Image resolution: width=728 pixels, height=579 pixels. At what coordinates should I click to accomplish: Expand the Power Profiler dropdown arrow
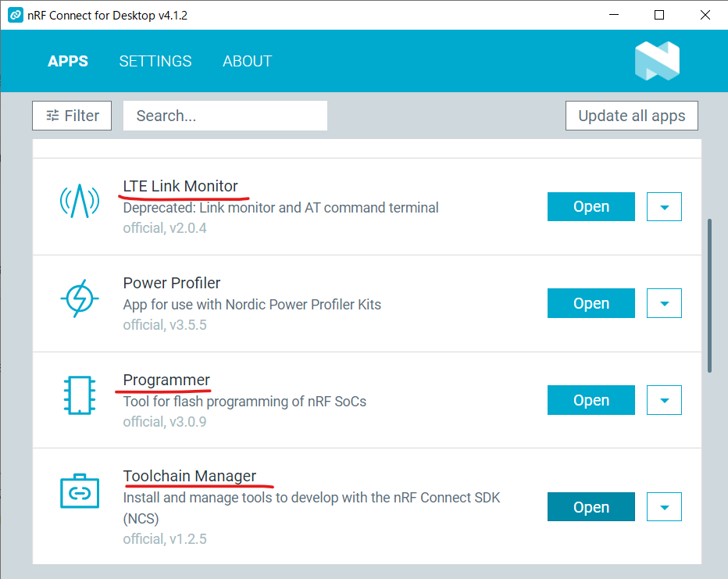(x=665, y=303)
